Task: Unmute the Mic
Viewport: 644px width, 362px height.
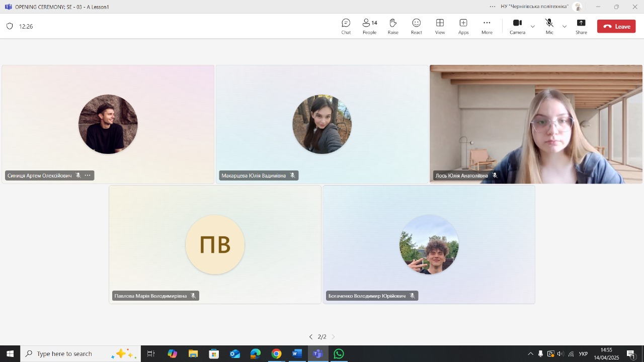Action: click(549, 26)
